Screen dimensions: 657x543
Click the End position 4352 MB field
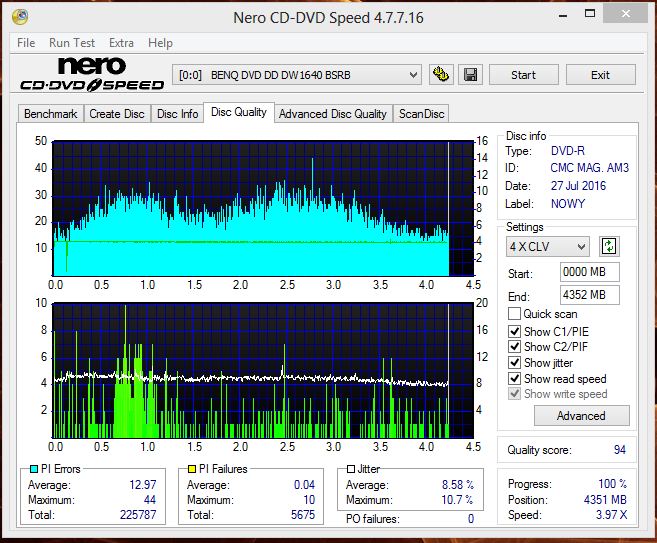click(589, 295)
